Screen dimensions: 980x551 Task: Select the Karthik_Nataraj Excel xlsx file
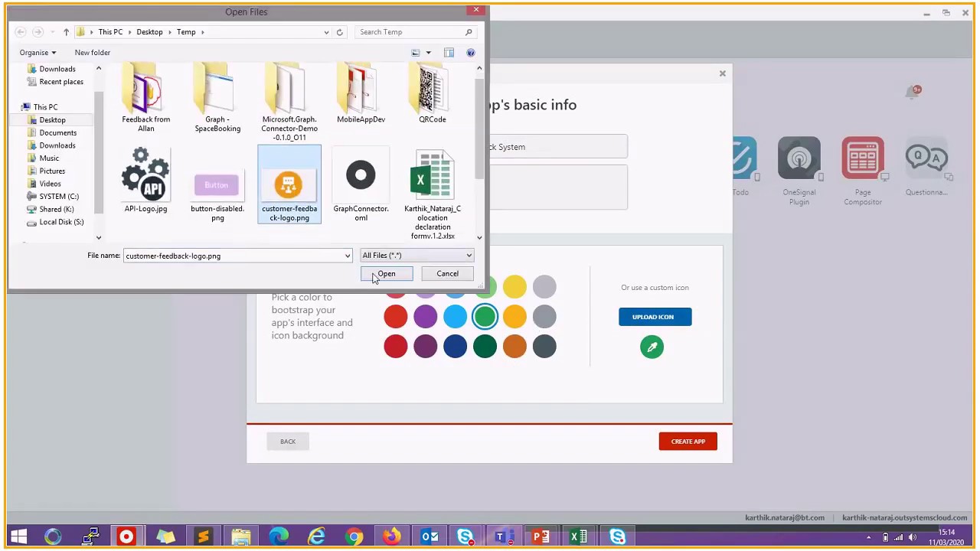(x=433, y=194)
